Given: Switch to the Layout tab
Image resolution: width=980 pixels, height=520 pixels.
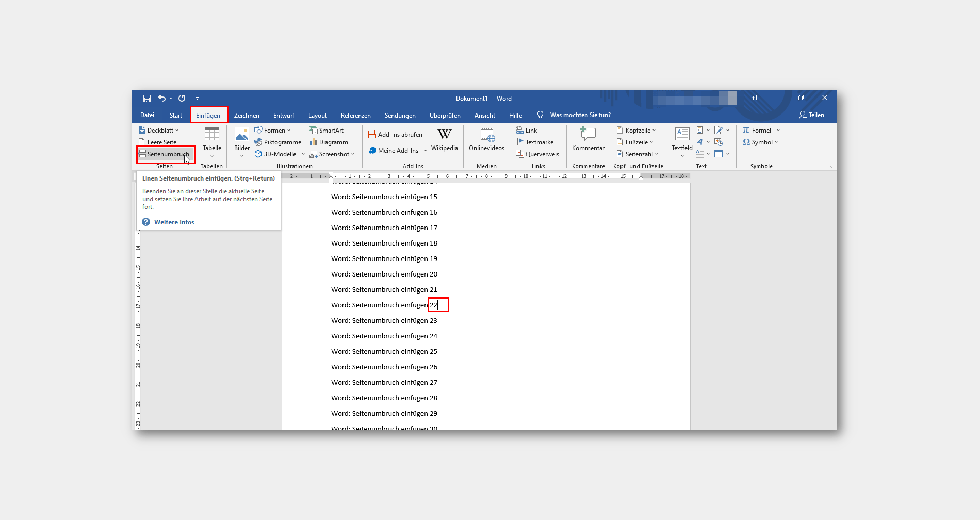Looking at the screenshot, I should point(318,116).
